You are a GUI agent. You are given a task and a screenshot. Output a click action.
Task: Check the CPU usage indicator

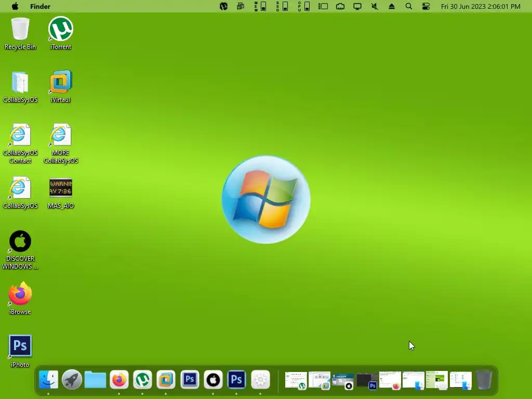(x=304, y=6)
